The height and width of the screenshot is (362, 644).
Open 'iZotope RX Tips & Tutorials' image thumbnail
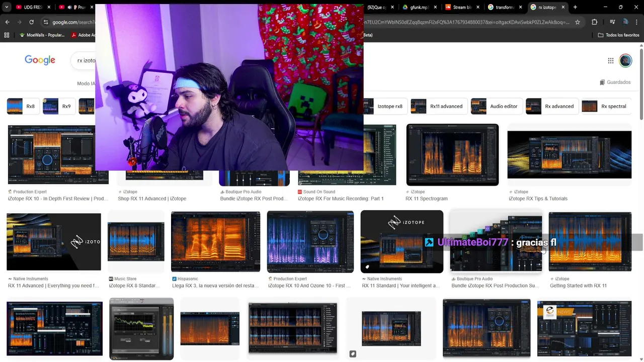(569, 155)
